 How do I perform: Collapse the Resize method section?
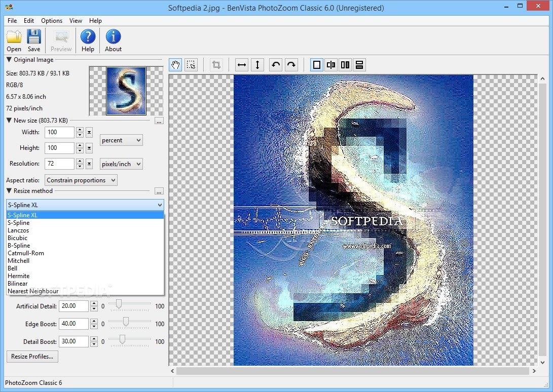pyautogui.click(x=9, y=191)
